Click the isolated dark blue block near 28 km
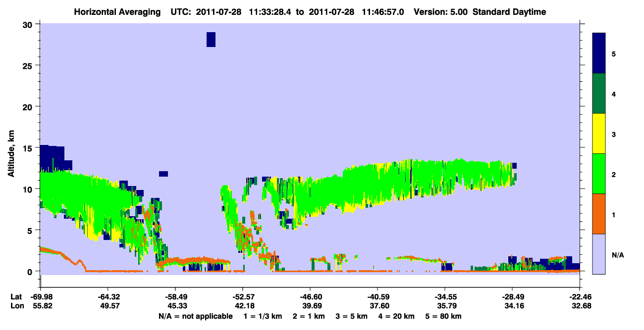644x330 pixels. pyautogui.click(x=211, y=40)
